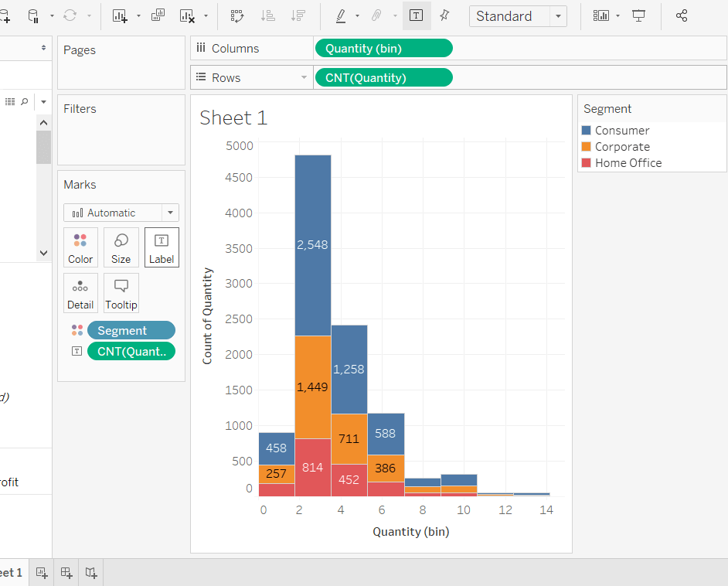This screenshot has width=728, height=586.
Task: Open the clear sheet dropdown arrow
Action: pyautogui.click(x=206, y=15)
